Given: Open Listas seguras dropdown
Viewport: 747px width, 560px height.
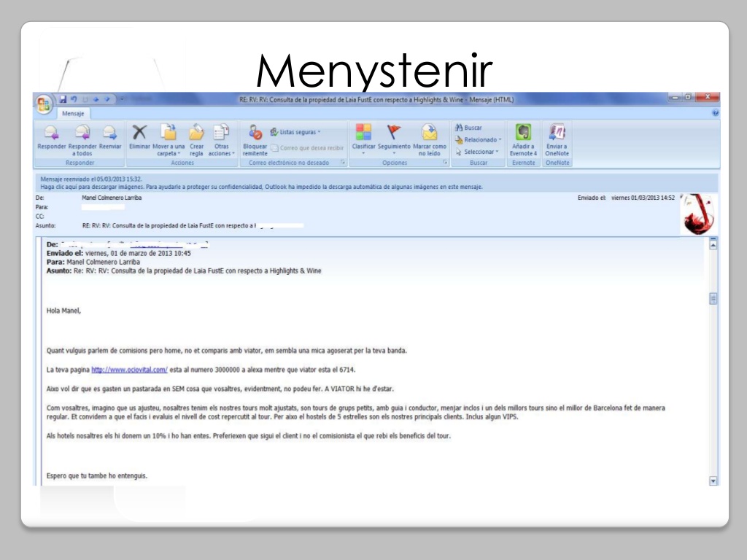Looking at the screenshot, I should pos(295,132).
